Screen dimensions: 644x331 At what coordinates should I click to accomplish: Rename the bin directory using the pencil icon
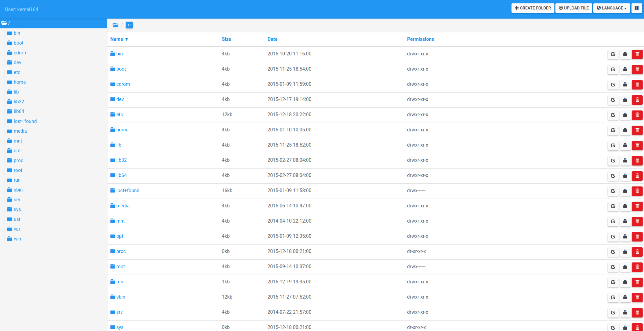613,54
